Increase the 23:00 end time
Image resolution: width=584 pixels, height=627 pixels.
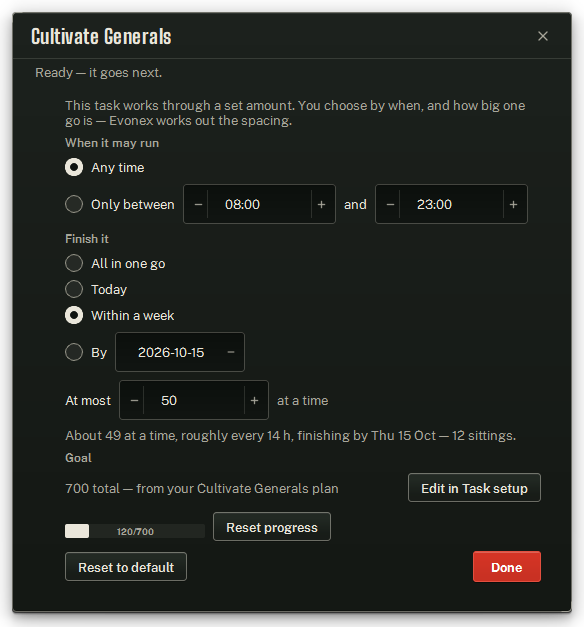513,204
